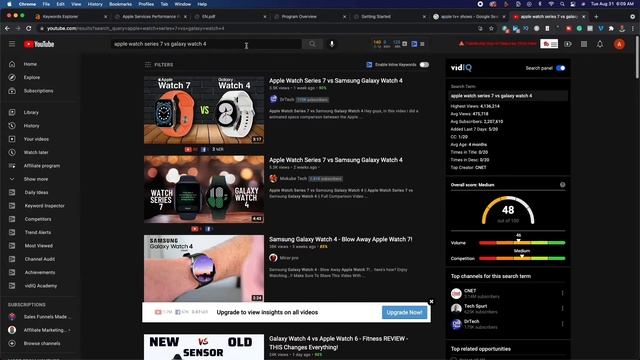Open the Mokube Tech channel link
640x360 pixels.
293,179
